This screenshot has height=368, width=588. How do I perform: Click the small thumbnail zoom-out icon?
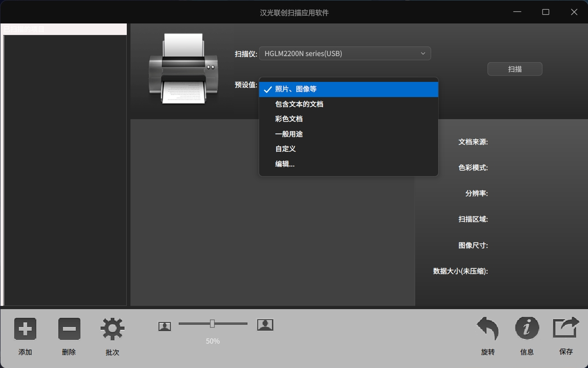164,326
